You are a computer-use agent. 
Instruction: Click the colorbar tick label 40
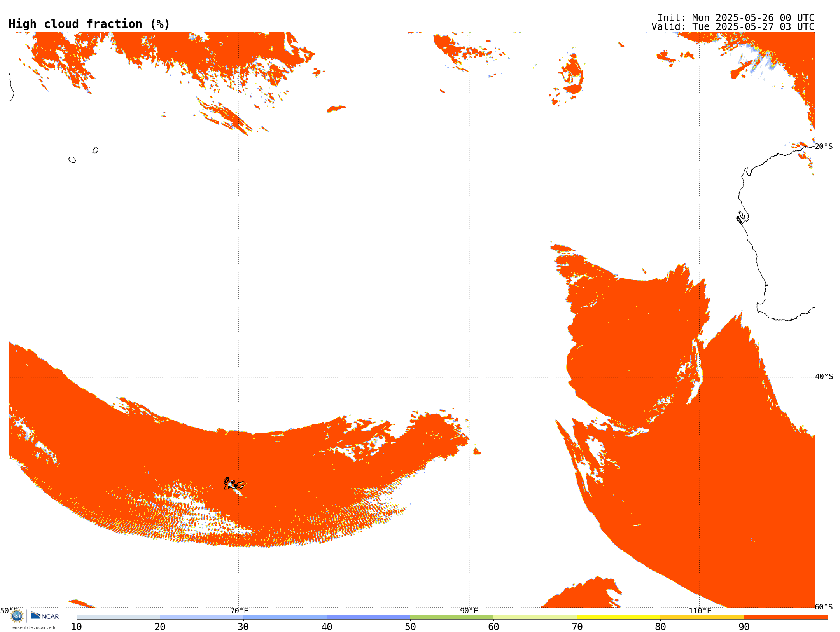[327, 627]
